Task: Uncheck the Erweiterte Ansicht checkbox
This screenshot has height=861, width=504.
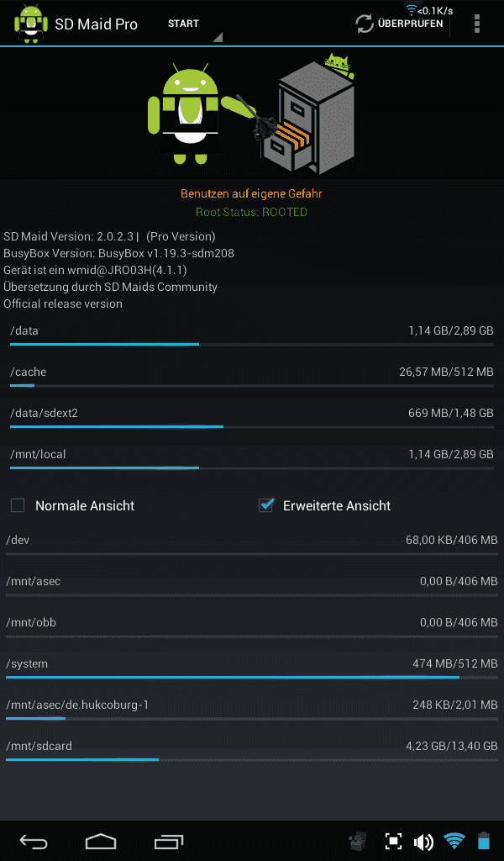Action: (266, 504)
